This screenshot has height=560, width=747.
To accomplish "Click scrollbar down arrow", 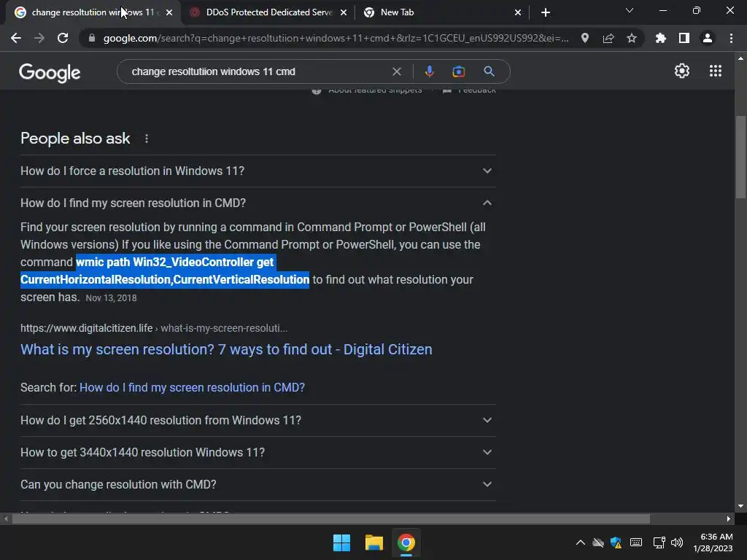I will (x=740, y=506).
